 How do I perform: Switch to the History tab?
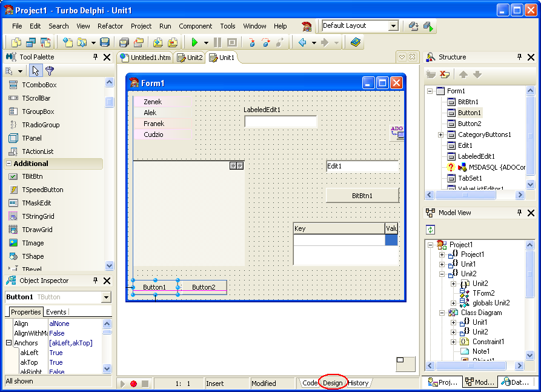tap(358, 383)
